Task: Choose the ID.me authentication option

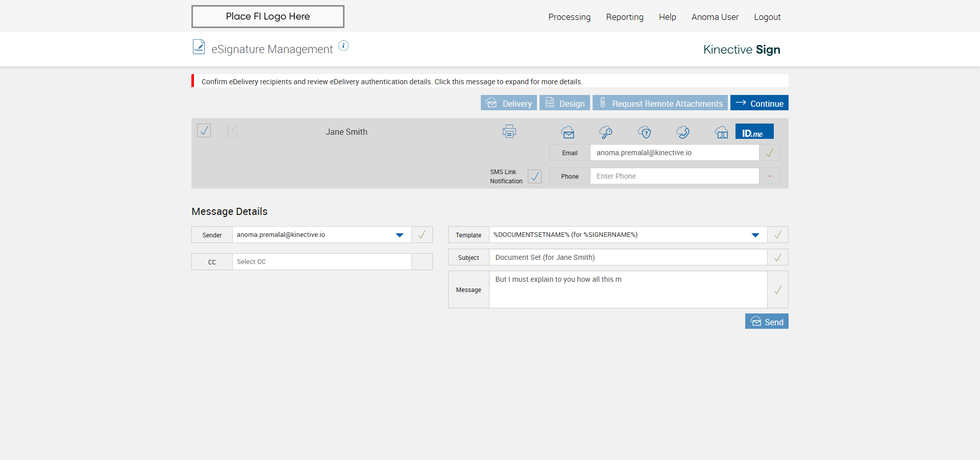Action: point(754,132)
